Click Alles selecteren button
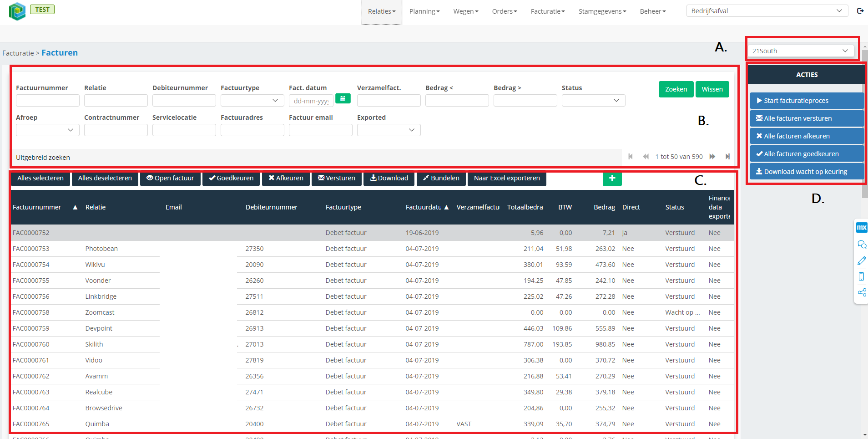Screen dimensions: 868x439 coord(40,178)
